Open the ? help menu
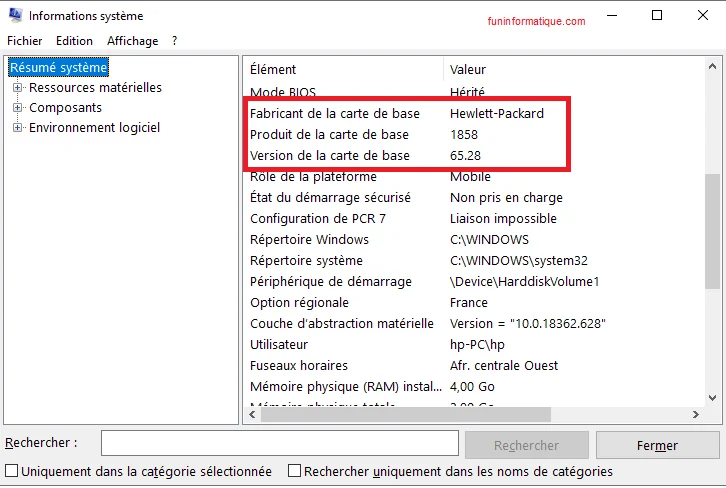The height and width of the screenshot is (488, 726). tap(174, 41)
